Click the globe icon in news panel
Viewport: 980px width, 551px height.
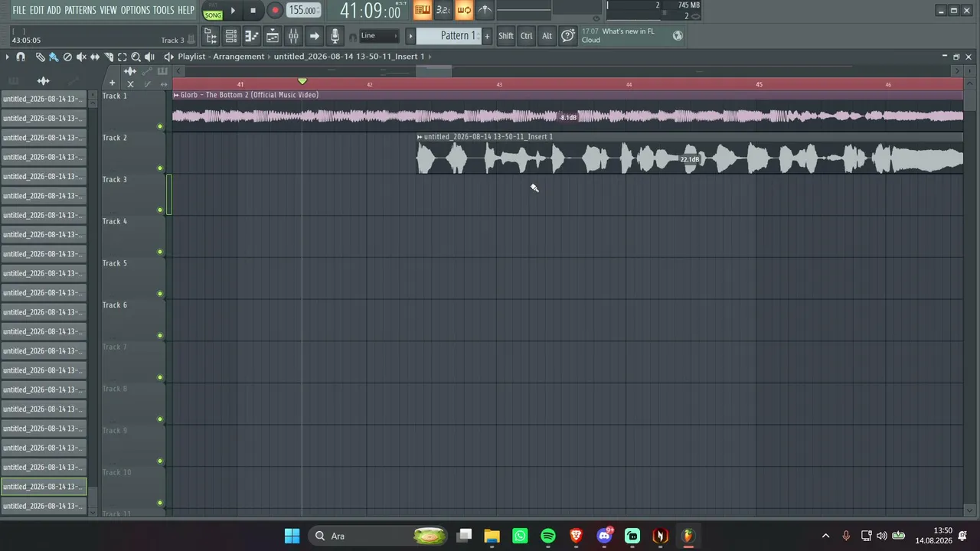coord(678,35)
